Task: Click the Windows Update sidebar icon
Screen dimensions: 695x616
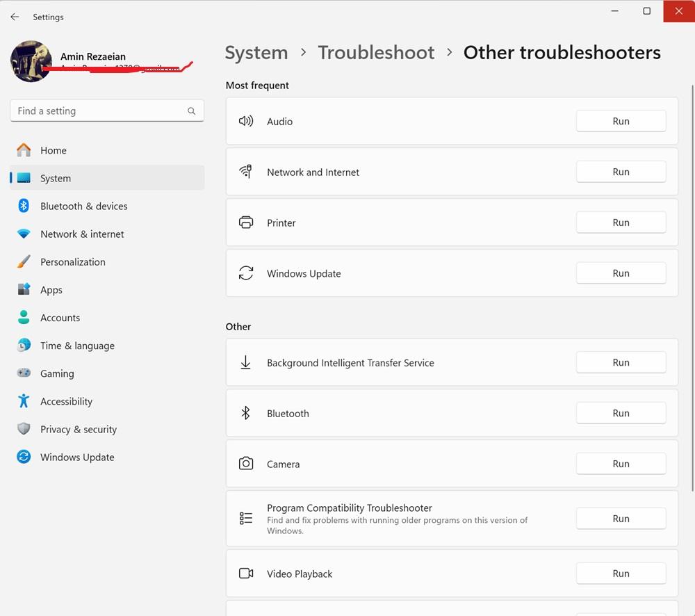Action: point(24,457)
